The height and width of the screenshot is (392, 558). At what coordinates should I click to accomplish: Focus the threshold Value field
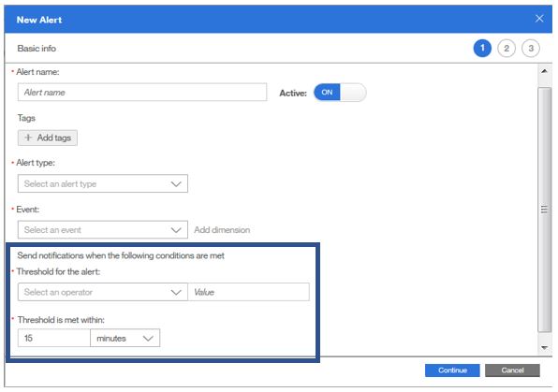[248, 292]
